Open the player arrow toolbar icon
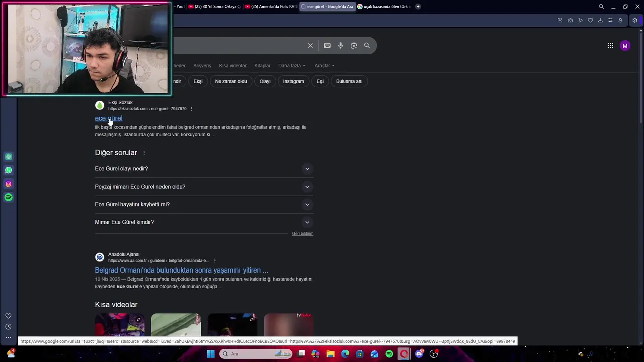The image size is (644, 362). 580,20
